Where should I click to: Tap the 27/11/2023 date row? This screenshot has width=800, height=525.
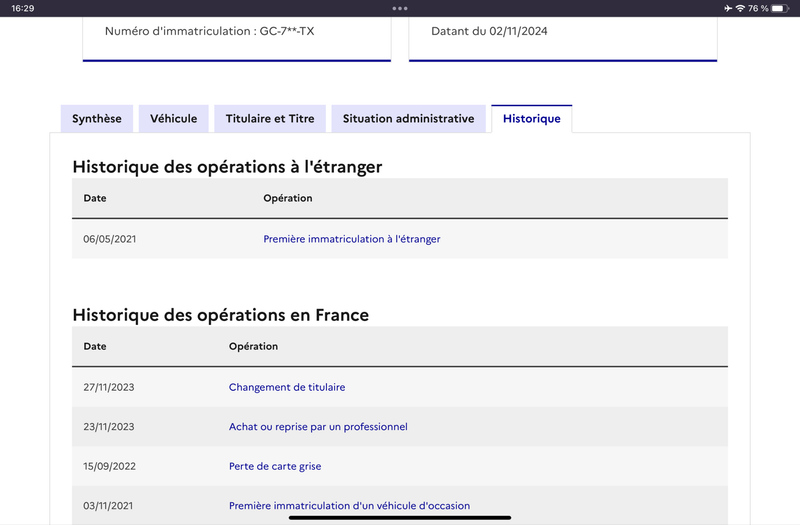(400, 387)
